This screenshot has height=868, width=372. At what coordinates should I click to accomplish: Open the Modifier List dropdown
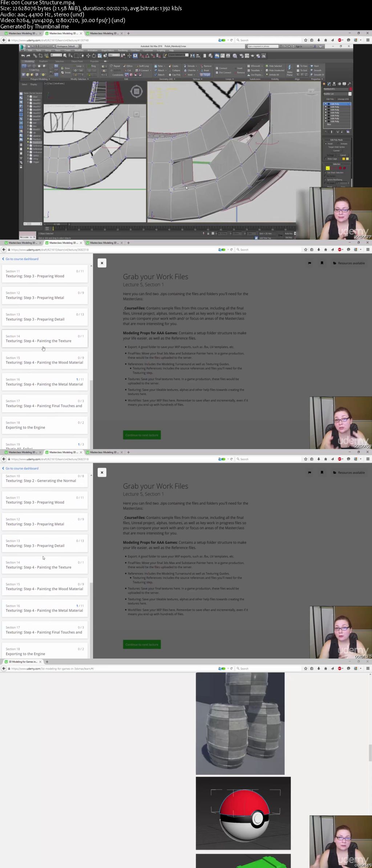[x=337, y=94]
